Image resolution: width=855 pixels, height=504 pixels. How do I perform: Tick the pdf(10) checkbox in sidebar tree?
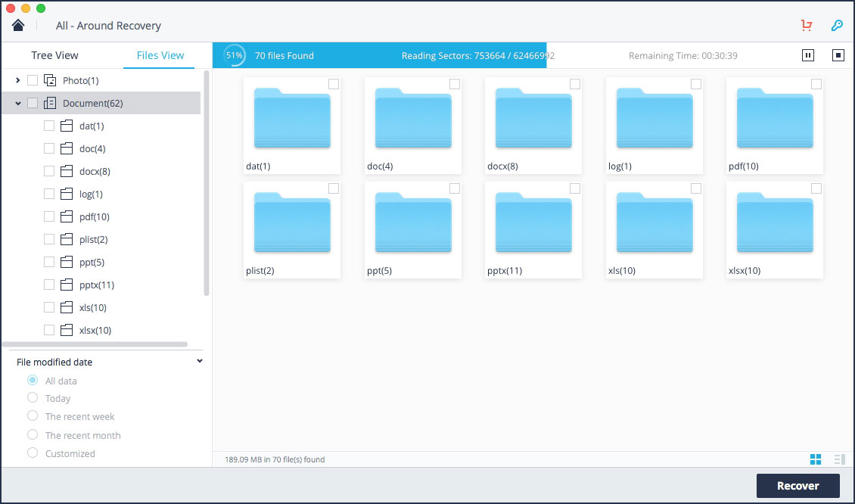(49, 217)
